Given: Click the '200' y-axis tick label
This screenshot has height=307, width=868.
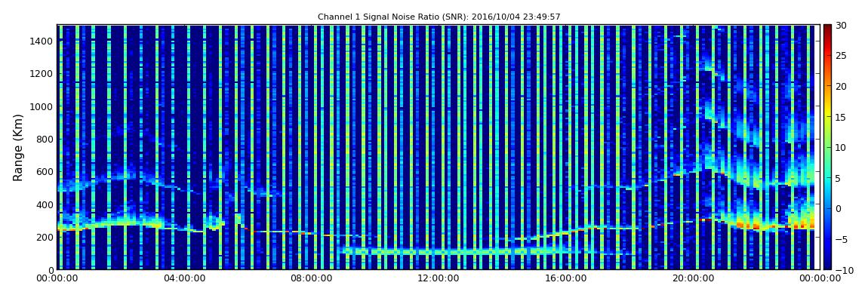Looking at the screenshot, I should point(45,238).
